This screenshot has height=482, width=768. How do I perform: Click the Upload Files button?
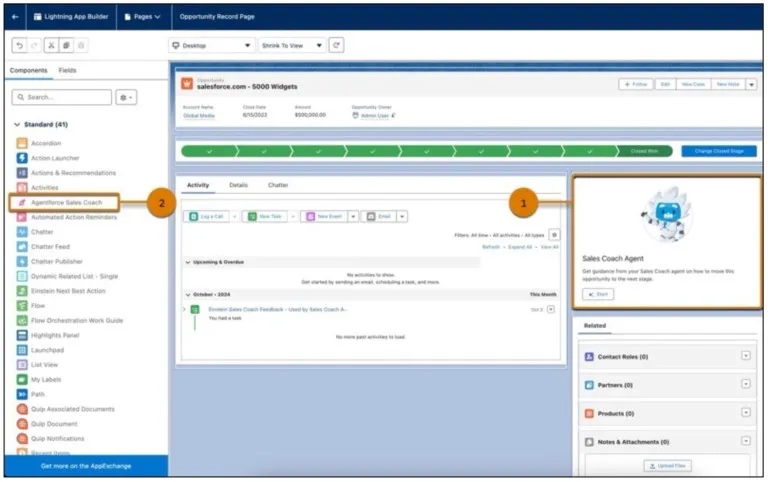click(x=668, y=466)
